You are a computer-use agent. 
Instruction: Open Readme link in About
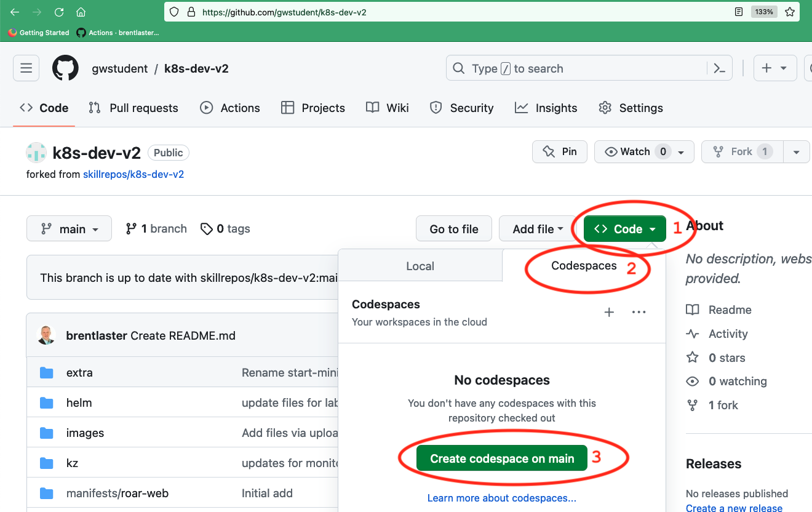tap(719, 310)
